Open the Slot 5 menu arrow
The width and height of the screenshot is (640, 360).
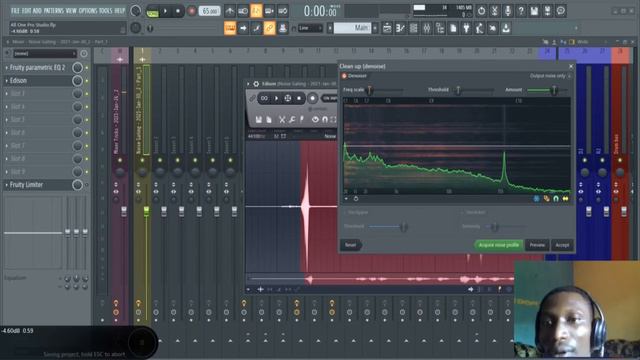coord(7,120)
